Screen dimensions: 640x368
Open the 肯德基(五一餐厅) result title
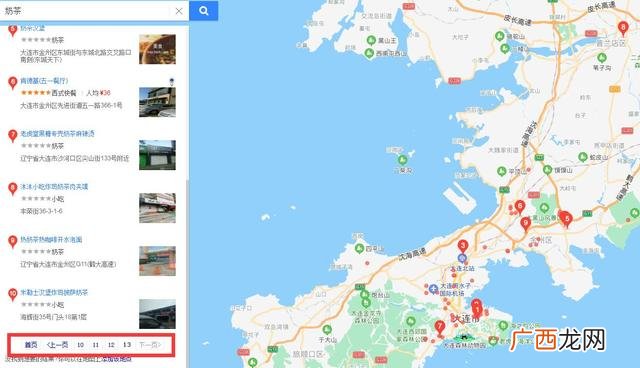tap(44, 81)
